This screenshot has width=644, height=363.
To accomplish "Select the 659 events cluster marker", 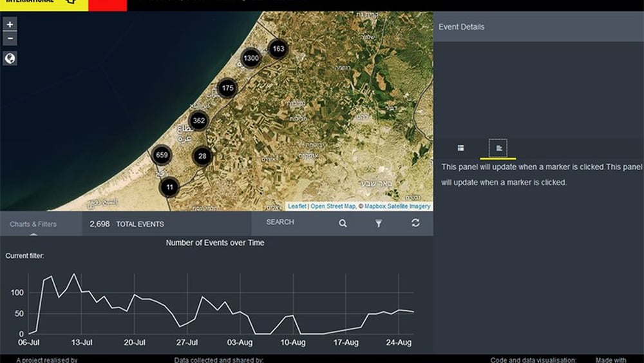I will [162, 155].
